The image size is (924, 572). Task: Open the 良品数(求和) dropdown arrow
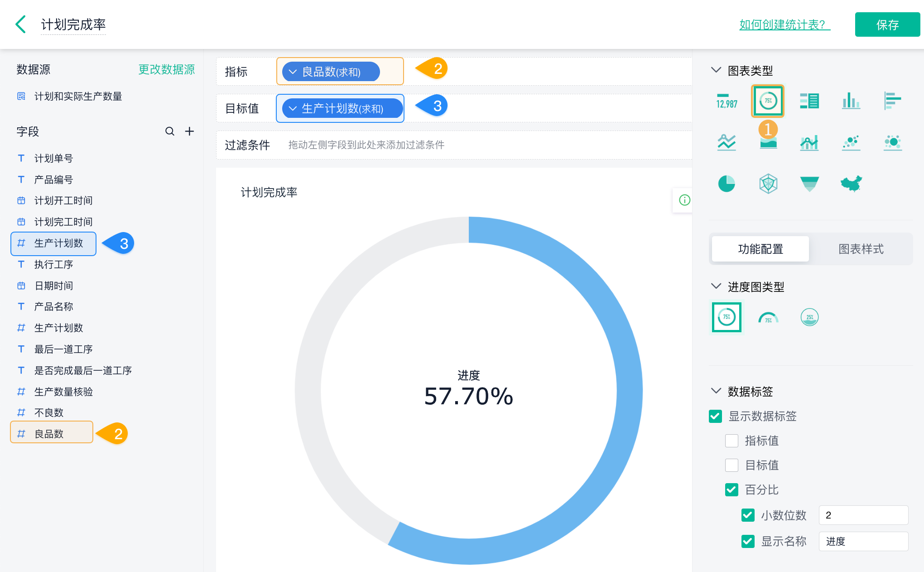(293, 72)
